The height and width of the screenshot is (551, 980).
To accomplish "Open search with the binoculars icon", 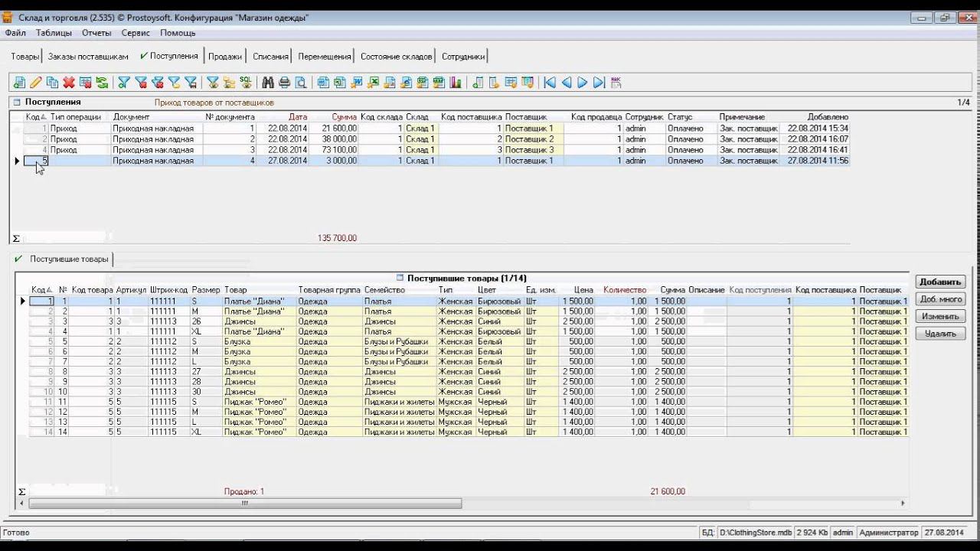I will tap(268, 83).
